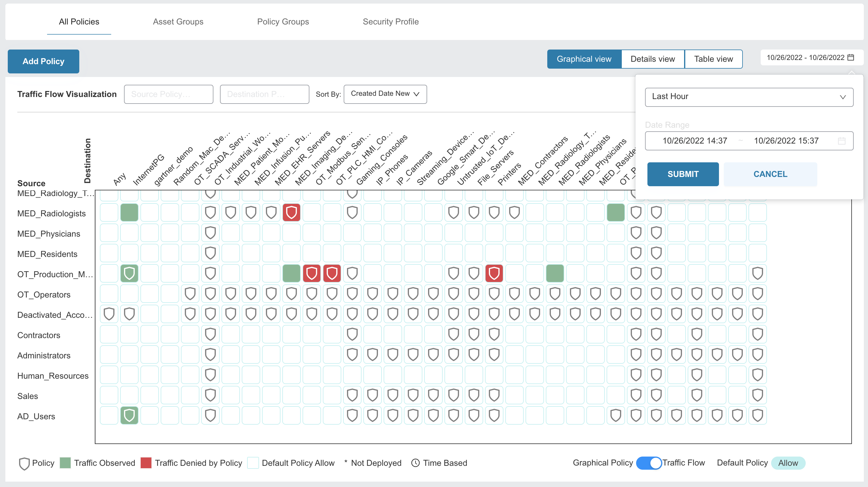Viewport: 868px width, 487px height.
Task: Open the Asset Groups tab
Action: pyautogui.click(x=178, y=21)
